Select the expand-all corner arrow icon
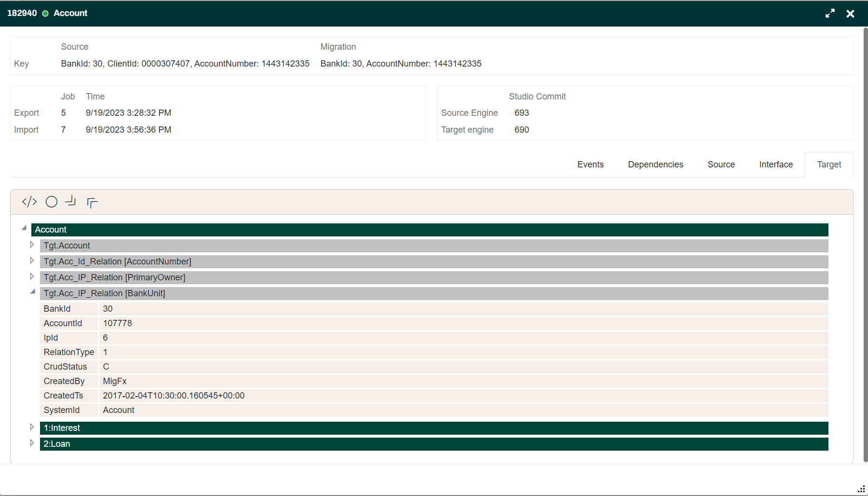This screenshot has height=496, width=868. [92, 202]
